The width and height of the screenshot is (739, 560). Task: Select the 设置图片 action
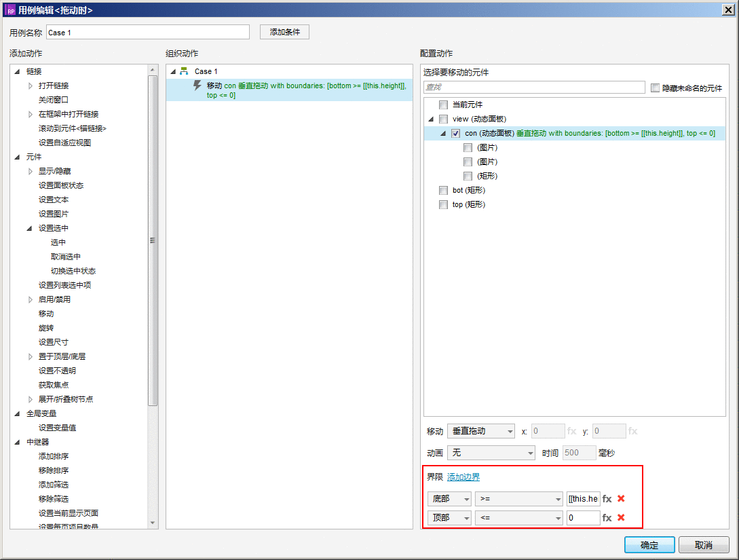(53, 214)
